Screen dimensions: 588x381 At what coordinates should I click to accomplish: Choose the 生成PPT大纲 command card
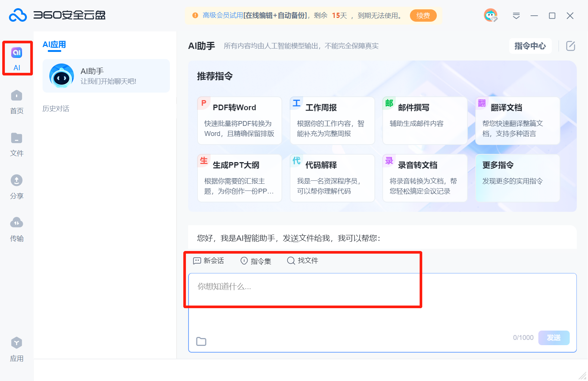tap(240, 178)
